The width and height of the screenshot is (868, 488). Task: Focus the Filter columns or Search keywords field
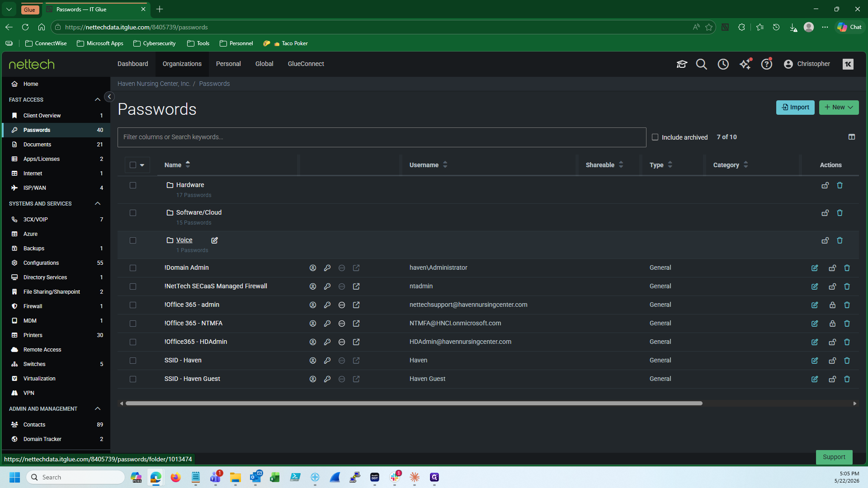[x=382, y=137]
